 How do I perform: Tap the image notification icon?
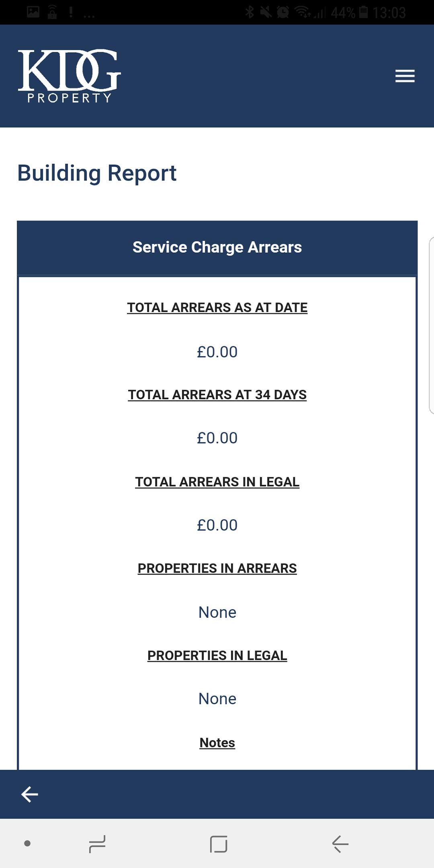(x=33, y=12)
